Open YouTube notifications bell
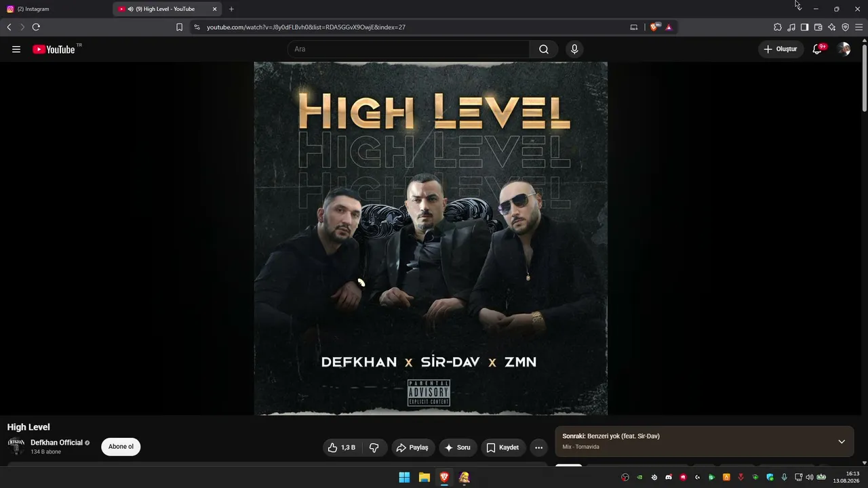 818,49
